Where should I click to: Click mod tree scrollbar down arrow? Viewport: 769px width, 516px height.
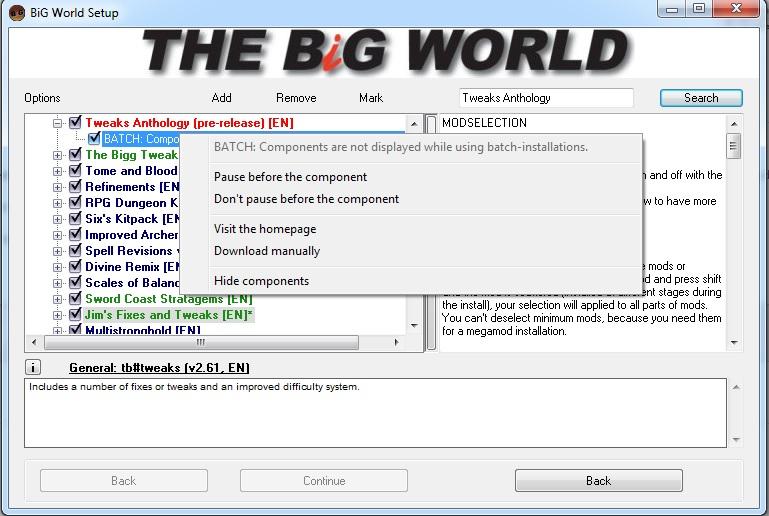click(x=414, y=325)
